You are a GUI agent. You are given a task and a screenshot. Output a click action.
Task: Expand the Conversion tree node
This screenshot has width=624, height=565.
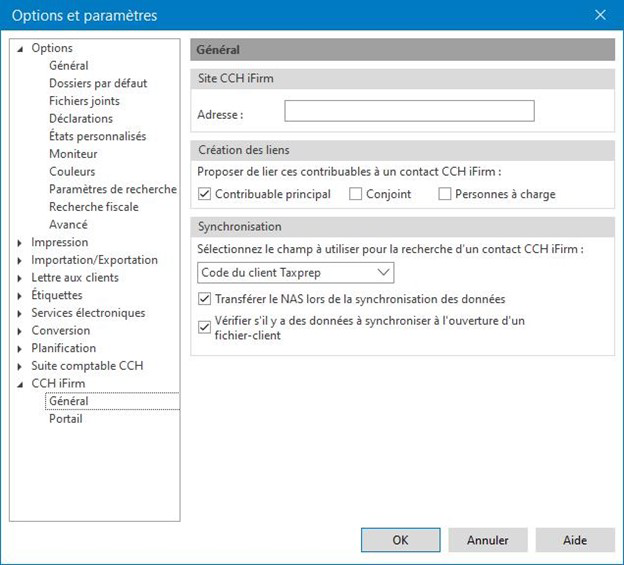click(x=20, y=331)
